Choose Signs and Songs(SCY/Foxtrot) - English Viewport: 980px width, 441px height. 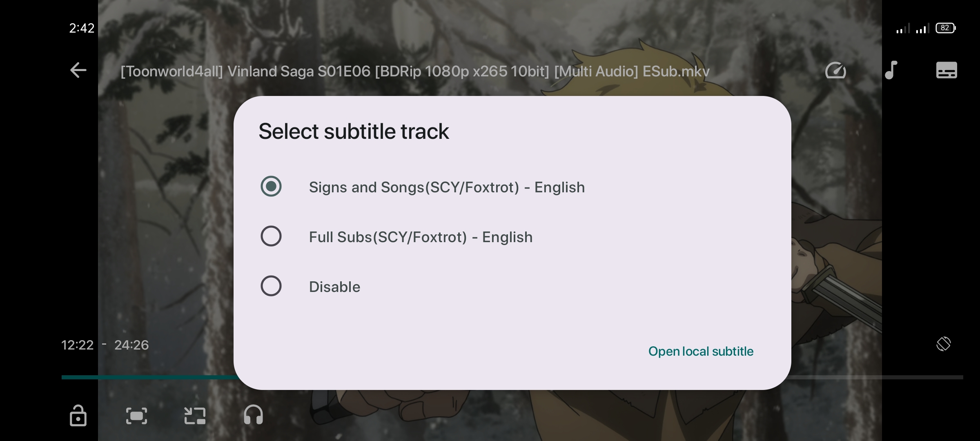[x=447, y=187]
